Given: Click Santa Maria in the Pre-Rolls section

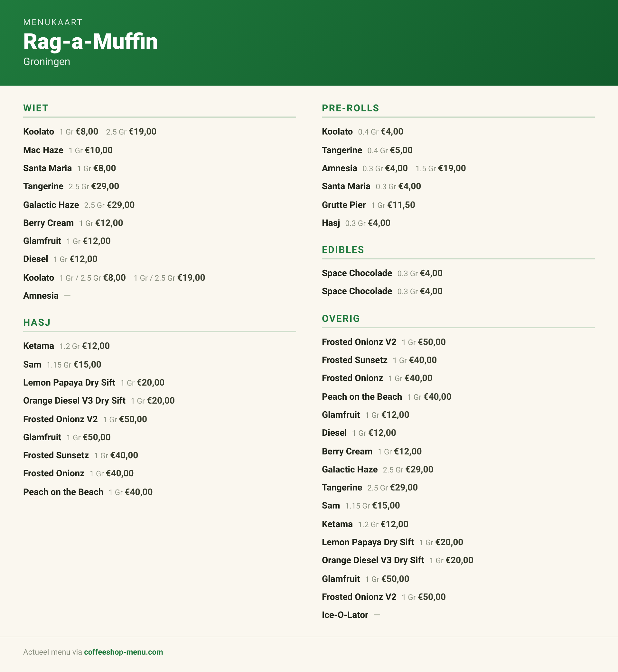Looking at the screenshot, I should pos(346,186).
